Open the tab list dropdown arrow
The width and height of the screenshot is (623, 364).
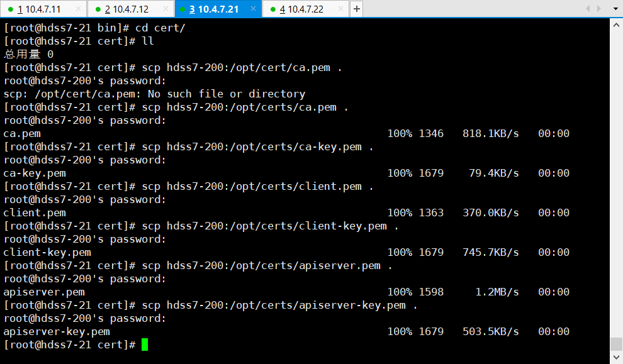(615, 9)
